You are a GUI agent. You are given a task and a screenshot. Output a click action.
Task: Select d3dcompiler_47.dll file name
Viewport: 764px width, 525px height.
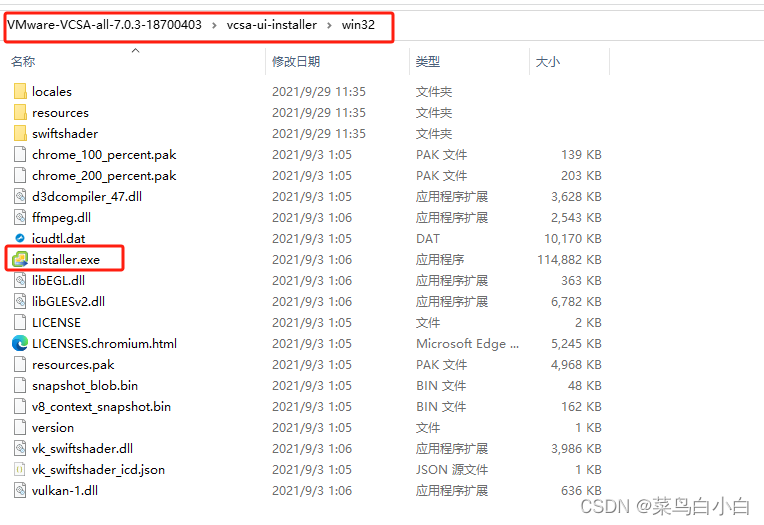(x=87, y=196)
